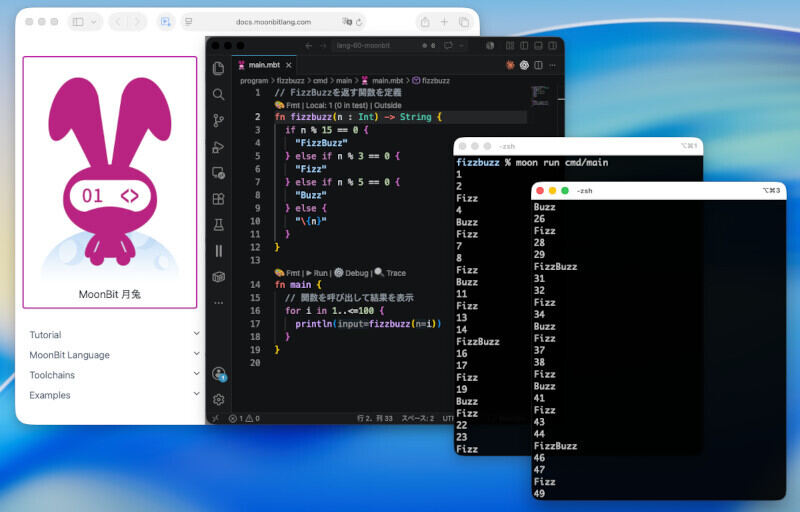Viewport: 800px width, 512px height.
Task: Expand the Examples section chevron
Action: 196,394
